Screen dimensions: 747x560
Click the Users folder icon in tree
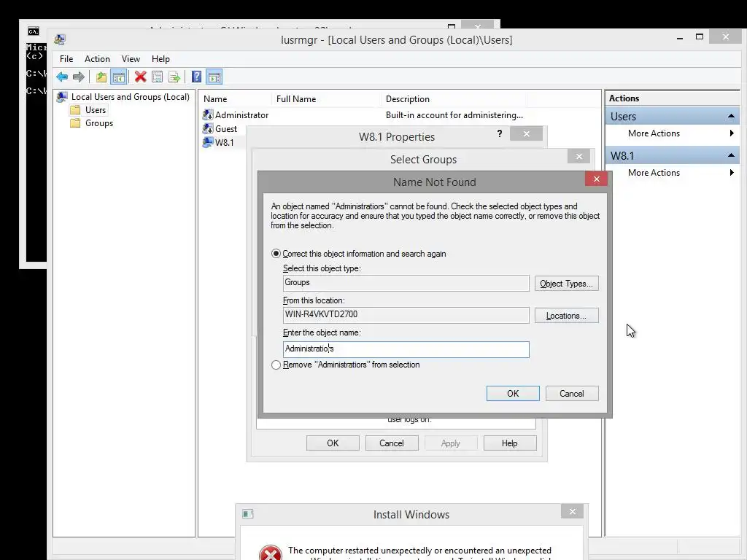75,110
